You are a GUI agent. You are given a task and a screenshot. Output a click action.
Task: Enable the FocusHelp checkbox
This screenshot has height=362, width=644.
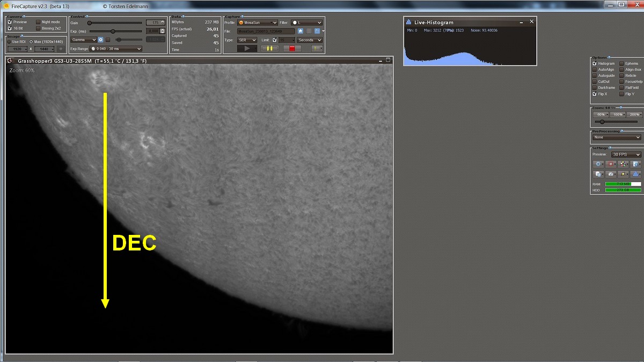[621, 82]
